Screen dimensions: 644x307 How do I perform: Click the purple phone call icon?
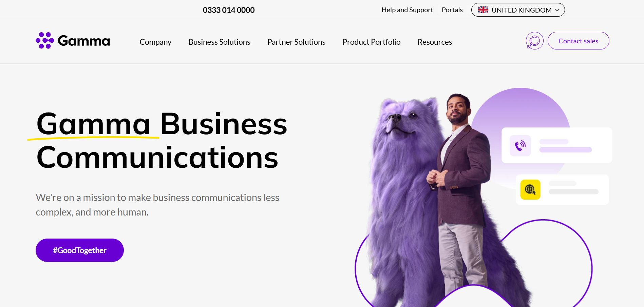pyautogui.click(x=520, y=146)
